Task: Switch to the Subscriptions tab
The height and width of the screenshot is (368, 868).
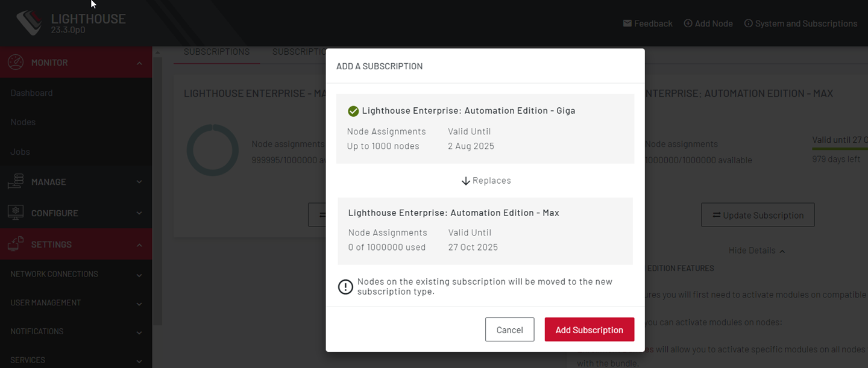Action: click(x=216, y=52)
